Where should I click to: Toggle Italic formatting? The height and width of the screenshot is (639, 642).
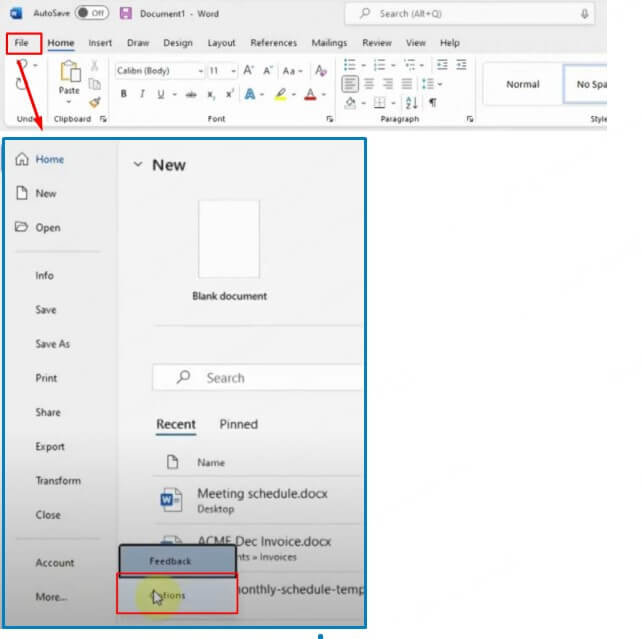pyautogui.click(x=142, y=94)
